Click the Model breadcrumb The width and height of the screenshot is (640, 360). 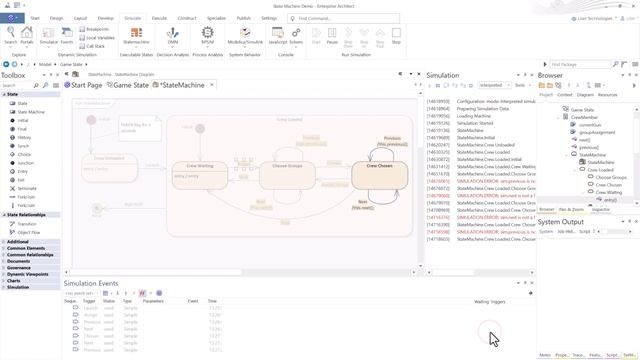(x=45, y=64)
